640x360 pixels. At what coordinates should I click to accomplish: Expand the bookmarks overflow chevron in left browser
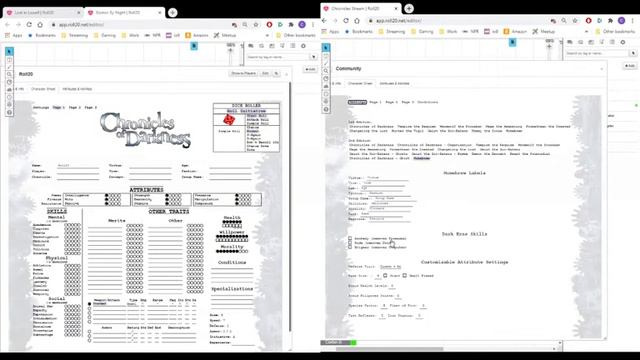pyautogui.click(x=267, y=36)
